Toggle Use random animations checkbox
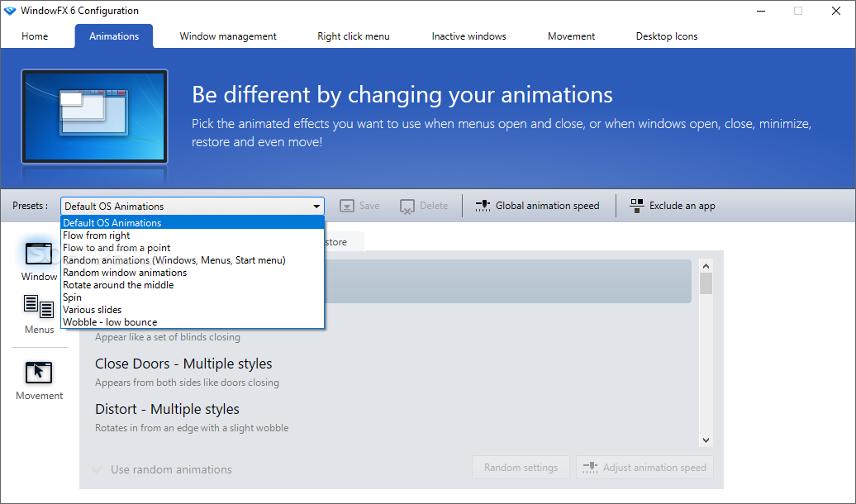This screenshot has width=856, height=504. (x=97, y=469)
